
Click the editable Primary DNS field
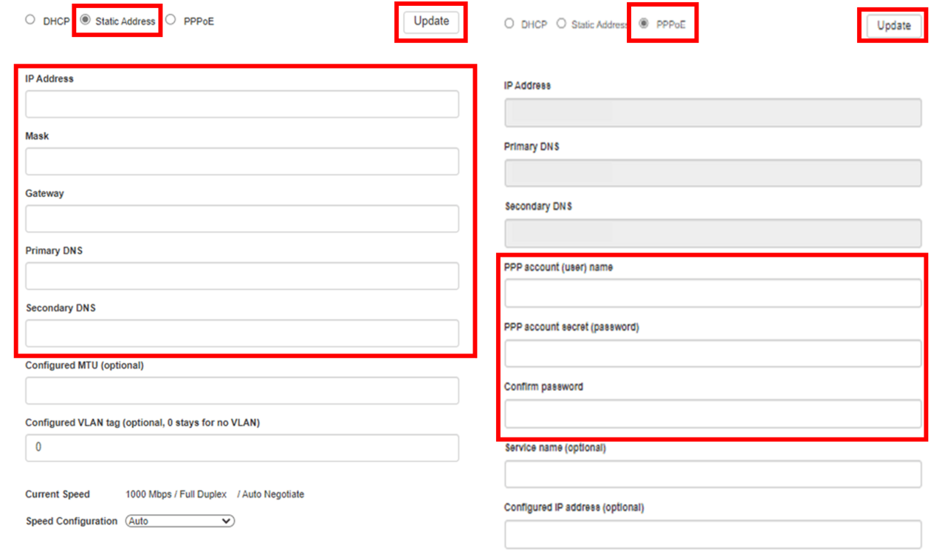pos(242,276)
